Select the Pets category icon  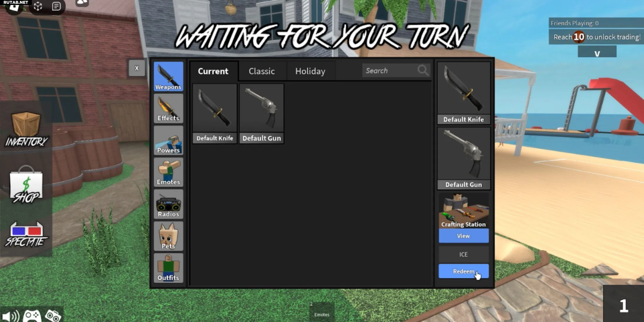pyautogui.click(x=168, y=236)
